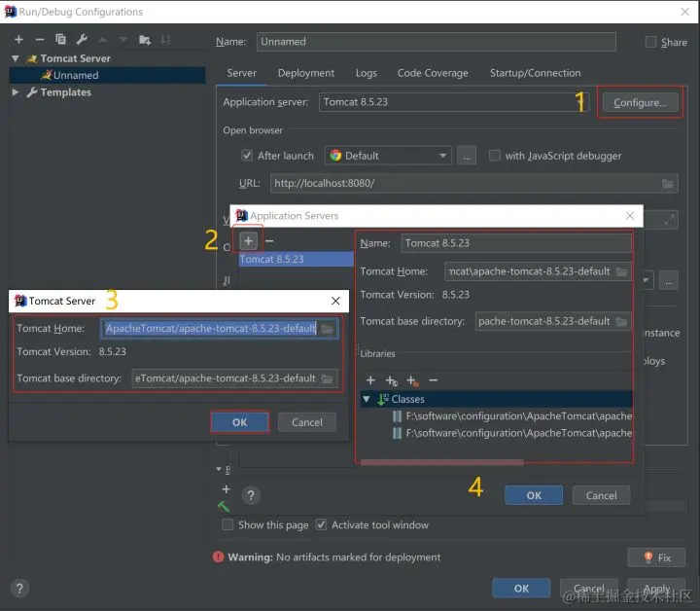The image size is (700, 611).
Task: Click Cancel in Application Servers dialog
Action: pyautogui.click(x=602, y=495)
